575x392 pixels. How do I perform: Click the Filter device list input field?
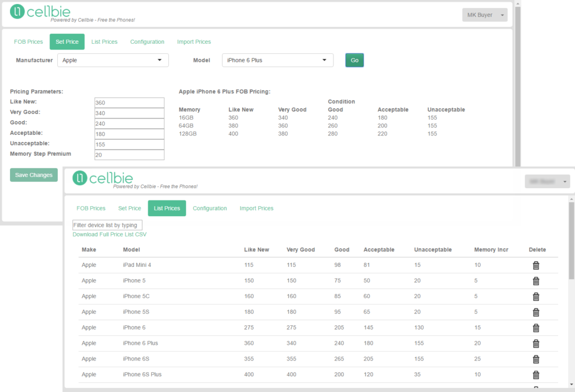click(107, 225)
